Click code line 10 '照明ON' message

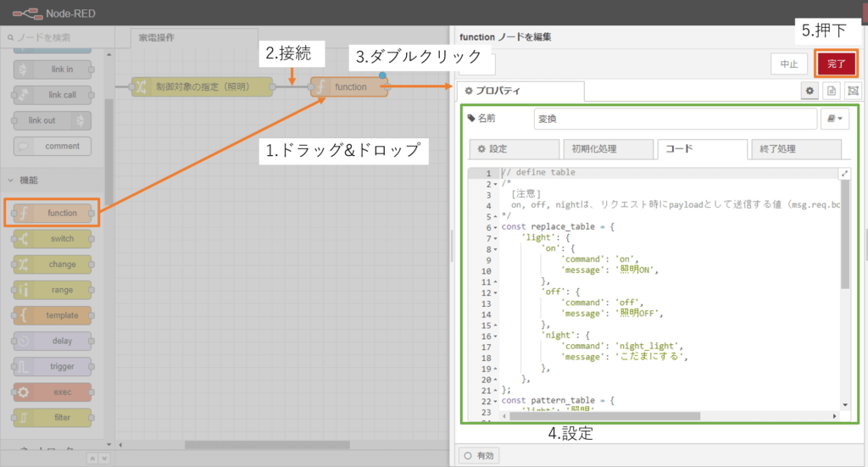pyautogui.click(x=611, y=270)
